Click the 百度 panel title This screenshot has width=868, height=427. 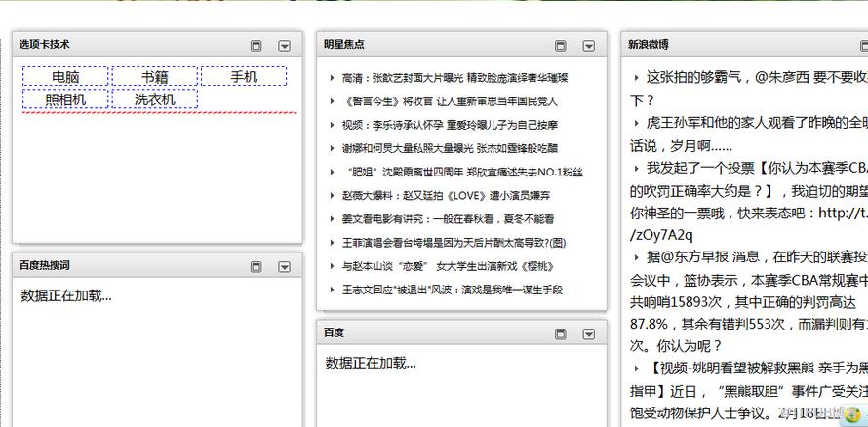point(334,332)
